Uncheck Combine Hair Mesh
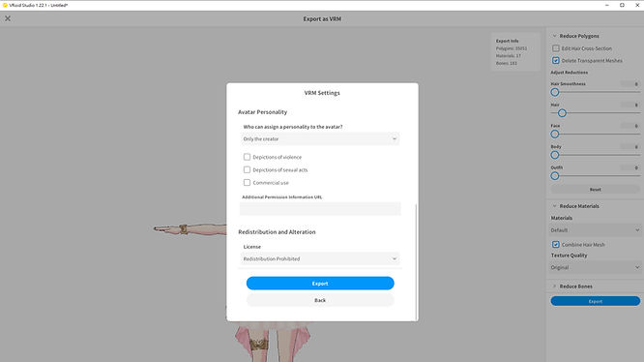 tap(556, 245)
